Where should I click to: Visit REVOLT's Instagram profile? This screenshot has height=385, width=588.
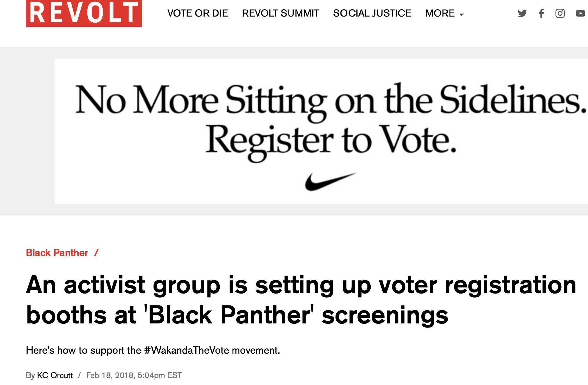(x=560, y=13)
